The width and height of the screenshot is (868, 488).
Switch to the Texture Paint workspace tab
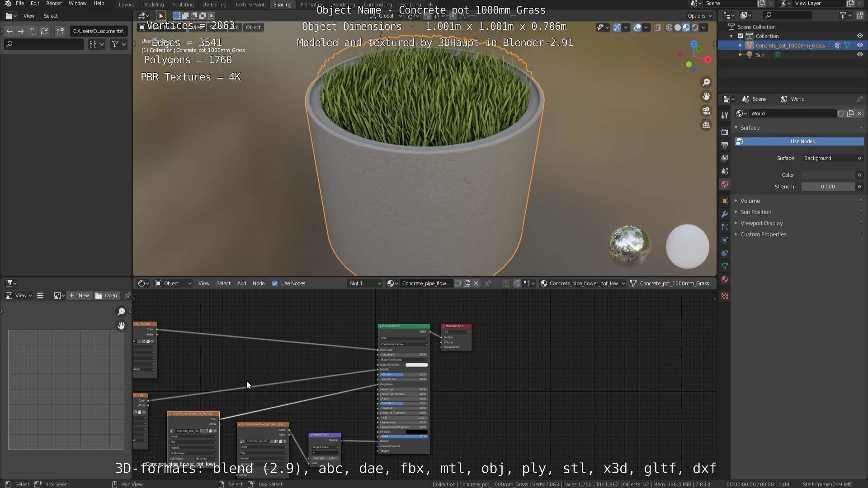click(x=250, y=5)
